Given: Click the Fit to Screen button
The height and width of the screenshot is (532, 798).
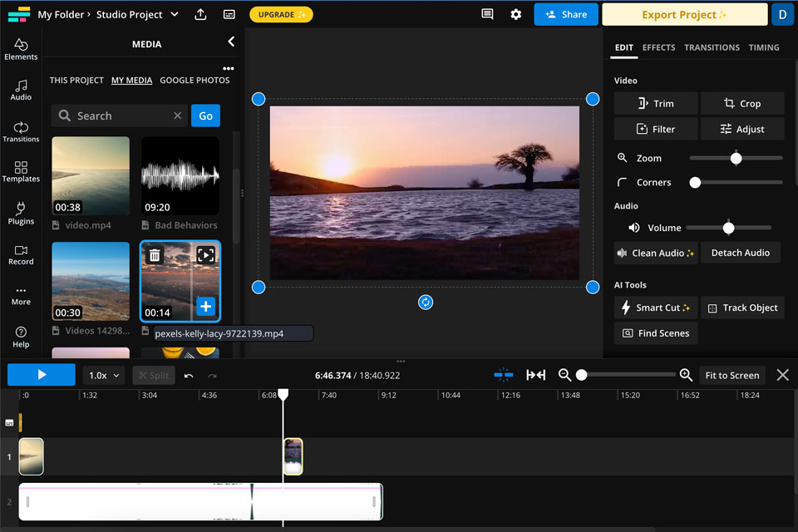Looking at the screenshot, I should coord(731,375).
